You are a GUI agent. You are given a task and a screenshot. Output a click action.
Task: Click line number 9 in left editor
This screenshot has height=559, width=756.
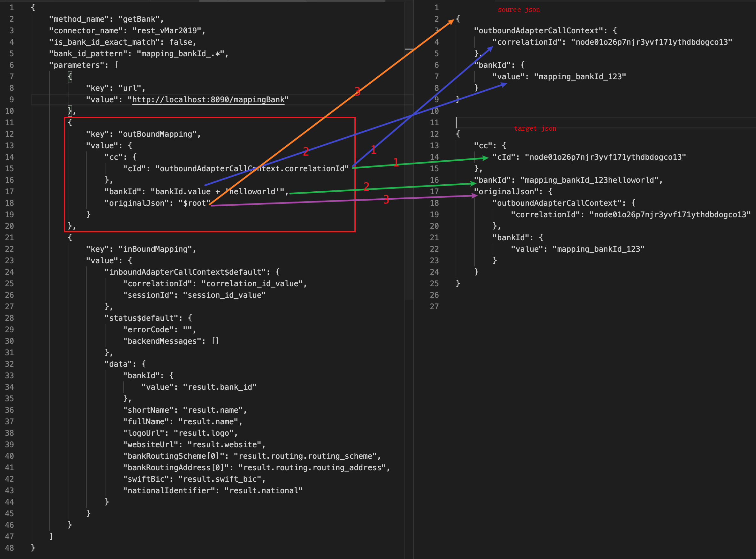[x=12, y=99]
